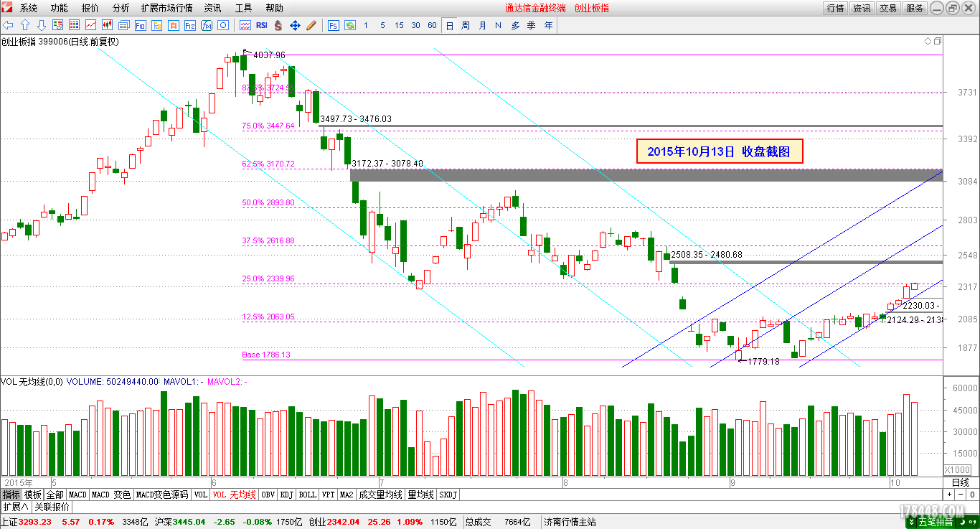The height and width of the screenshot is (529, 980).
Task: Select the 'VOL 无均线' indicator tab
Action: click(234, 495)
